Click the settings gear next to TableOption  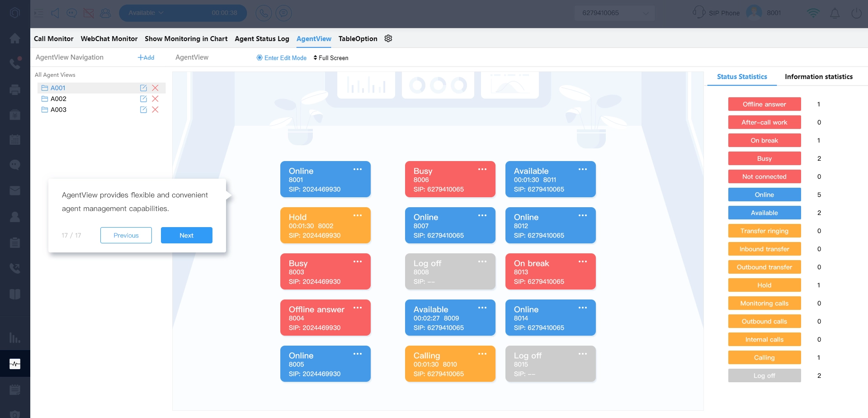click(x=388, y=38)
